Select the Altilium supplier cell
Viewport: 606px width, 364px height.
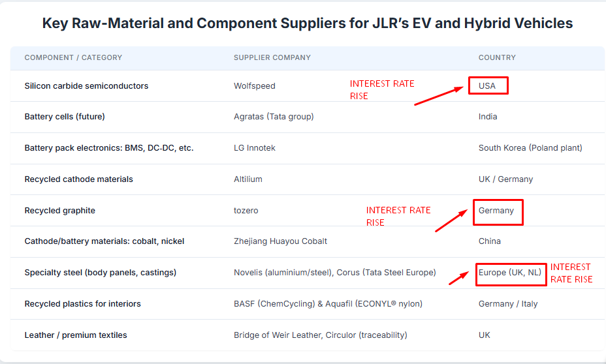point(247,179)
